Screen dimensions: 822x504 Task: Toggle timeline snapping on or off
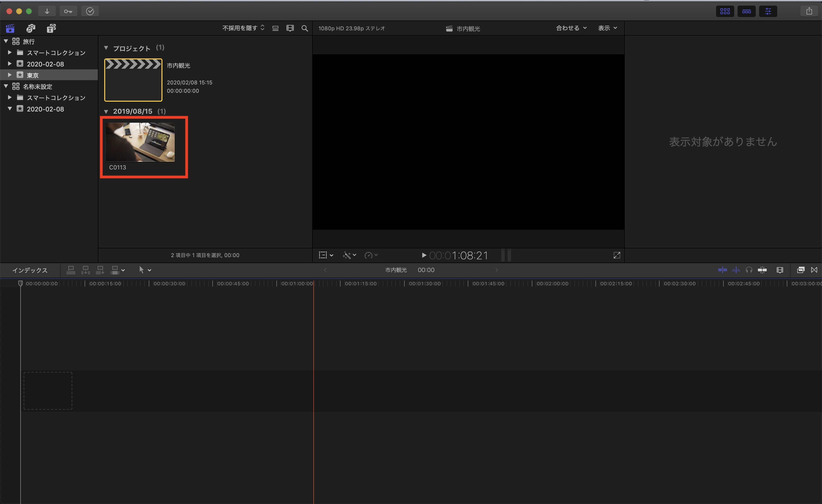pyautogui.click(x=762, y=270)
